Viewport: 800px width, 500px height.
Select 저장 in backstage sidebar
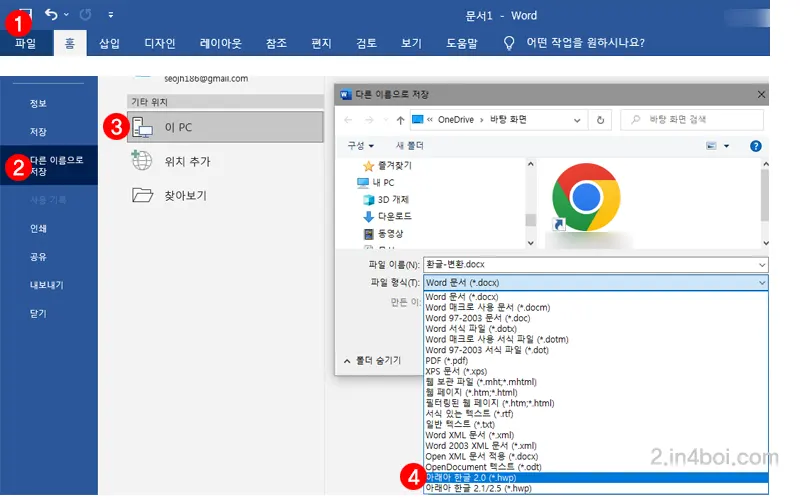[x=38, y=132]
